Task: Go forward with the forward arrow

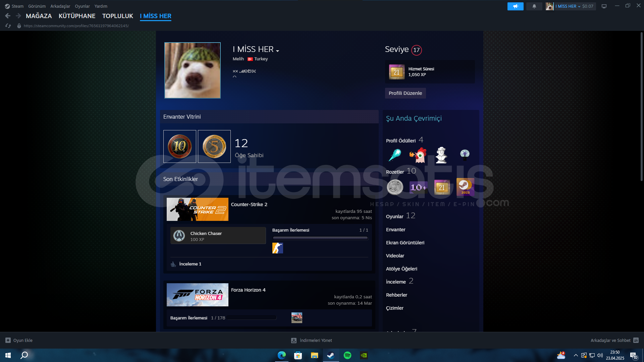Action: 18,16
